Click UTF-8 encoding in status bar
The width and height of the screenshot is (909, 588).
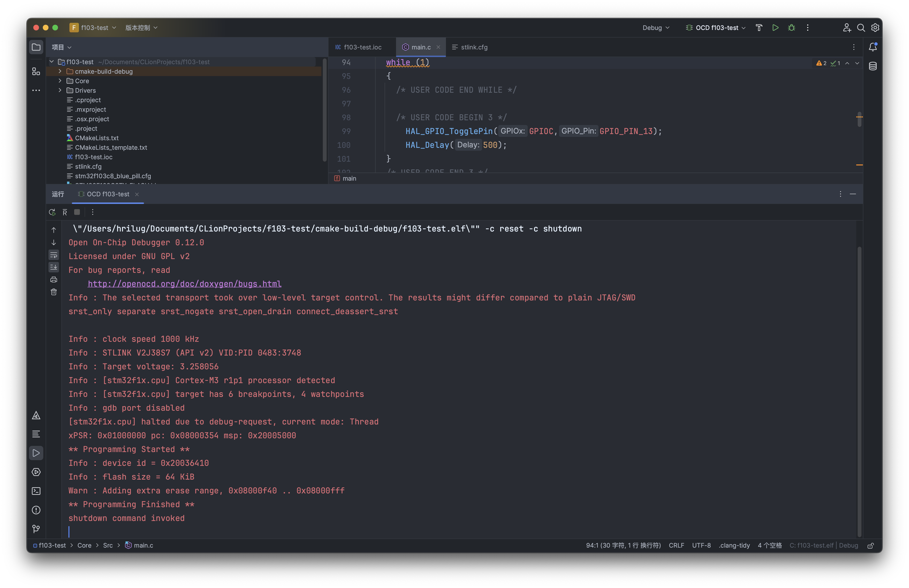(701, 546)
